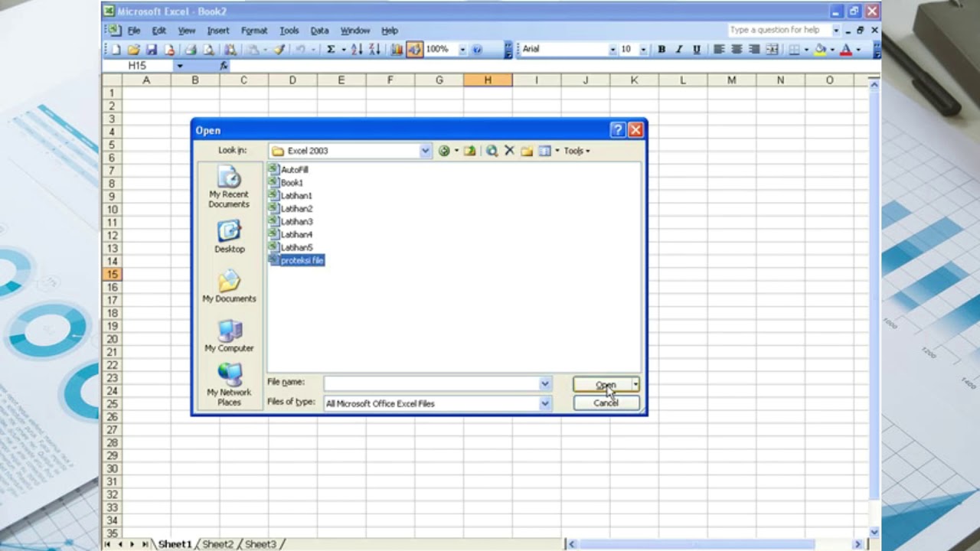This screenshot has height=551, width=980.
Task: Toggle Bold formatting
Action: [x=661, y=49]
